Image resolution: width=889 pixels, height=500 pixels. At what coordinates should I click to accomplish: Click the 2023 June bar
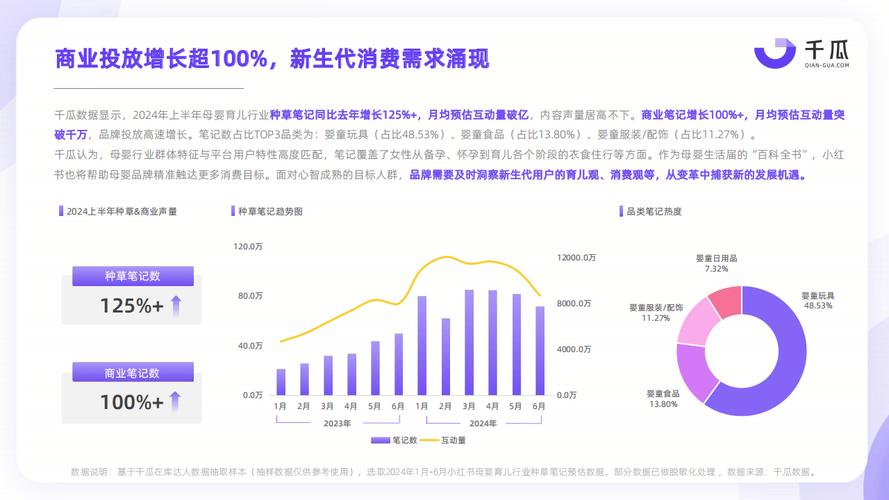(x=399, y=365)
